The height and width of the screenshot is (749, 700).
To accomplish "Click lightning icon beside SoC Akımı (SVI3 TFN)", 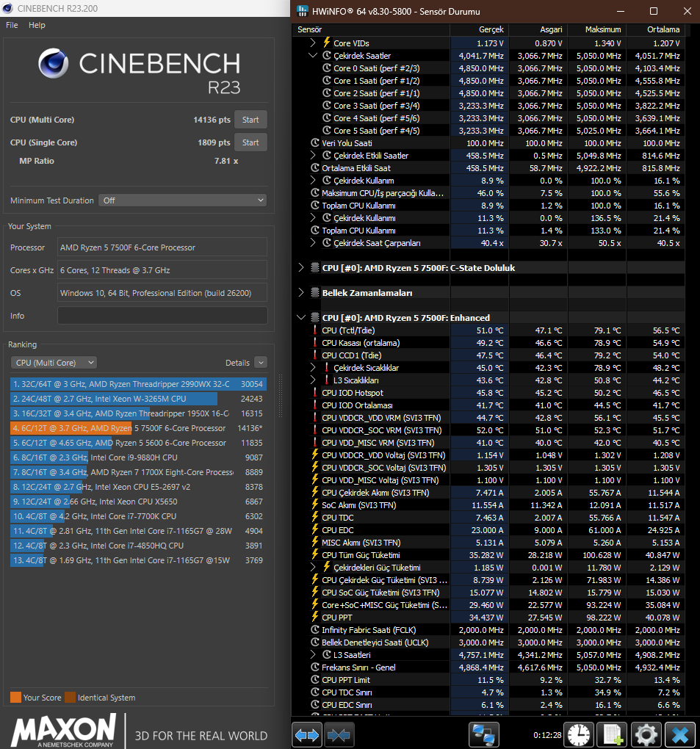I will (315, 505).
